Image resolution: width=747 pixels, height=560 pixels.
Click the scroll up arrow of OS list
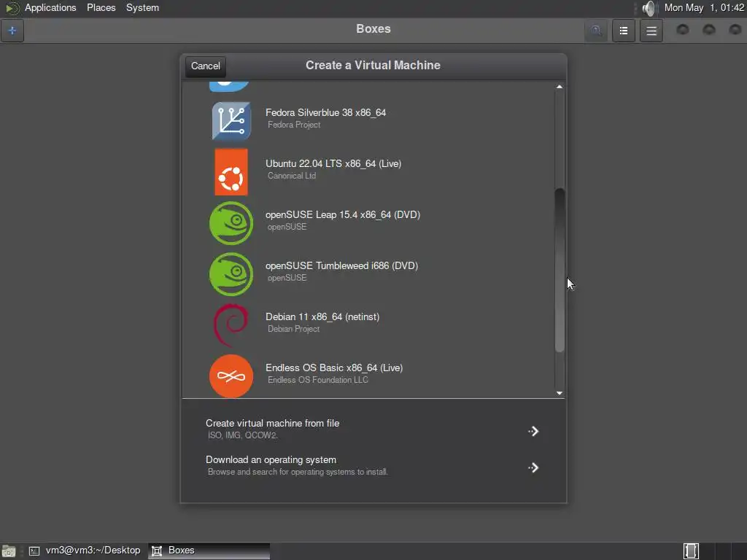[x=560, y=87]
